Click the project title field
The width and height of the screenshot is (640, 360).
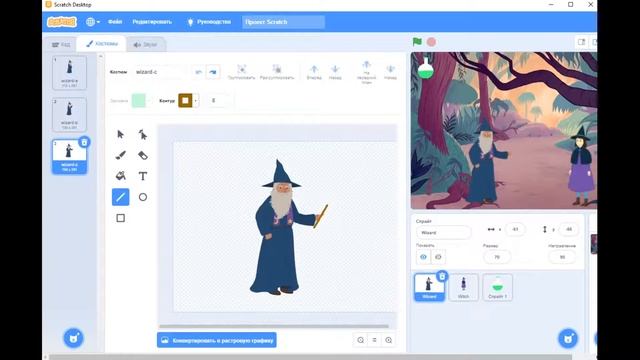pyautogui.click(x=283, y=22)
